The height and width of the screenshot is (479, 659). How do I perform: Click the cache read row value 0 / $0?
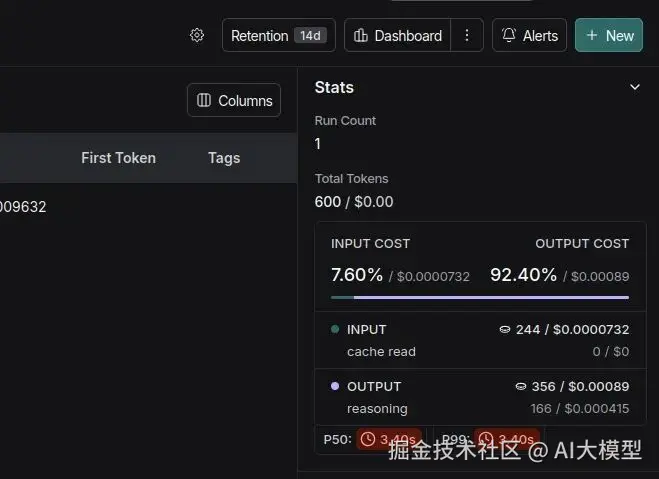pos(611,351)
